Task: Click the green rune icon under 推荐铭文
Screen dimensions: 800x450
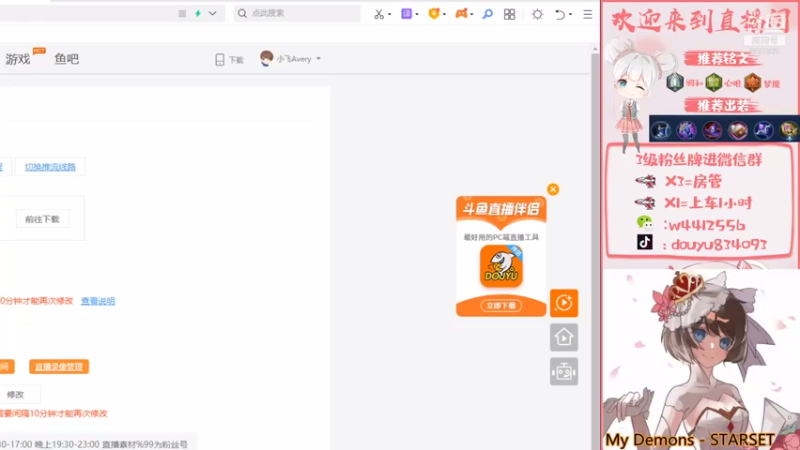Action: click(713, 82)
